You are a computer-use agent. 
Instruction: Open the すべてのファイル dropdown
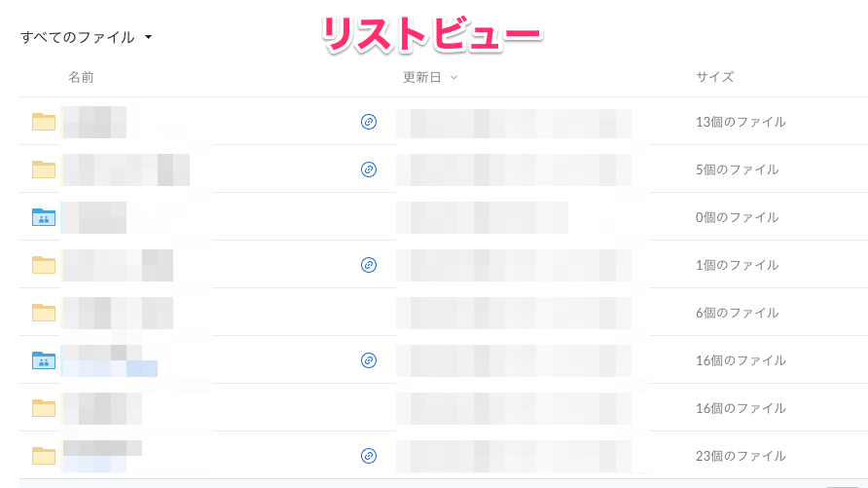(x=87, y=38)
